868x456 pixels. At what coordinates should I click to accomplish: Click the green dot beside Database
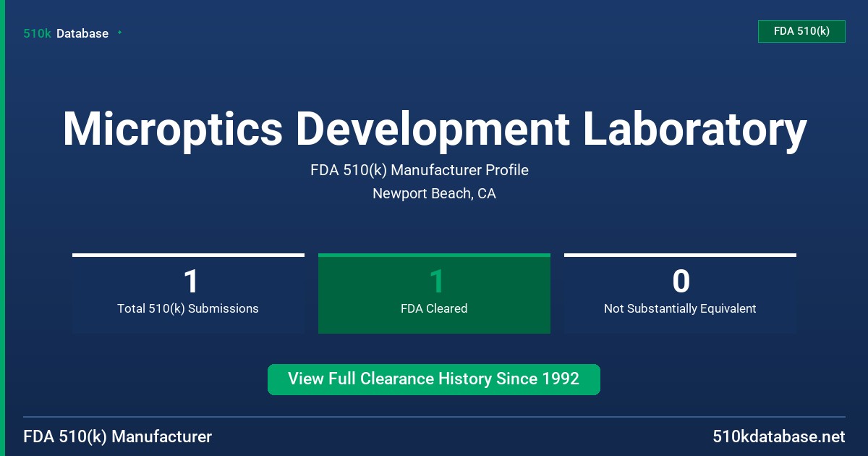119,33
